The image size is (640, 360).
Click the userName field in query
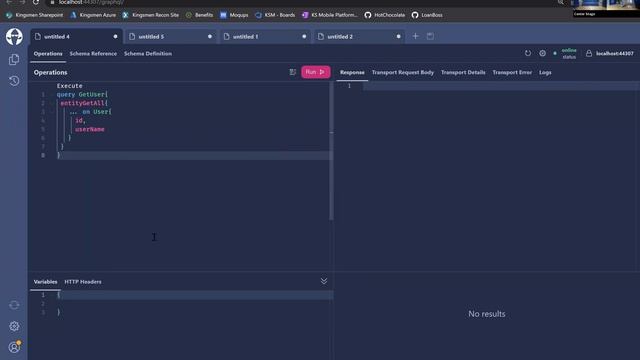[x=90, y=129]
